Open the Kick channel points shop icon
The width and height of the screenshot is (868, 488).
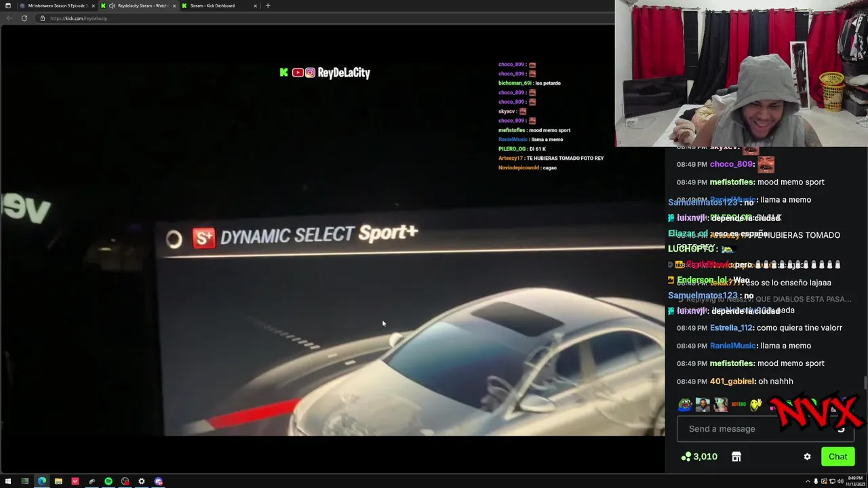pyautogui.click(x=736, y=457)
